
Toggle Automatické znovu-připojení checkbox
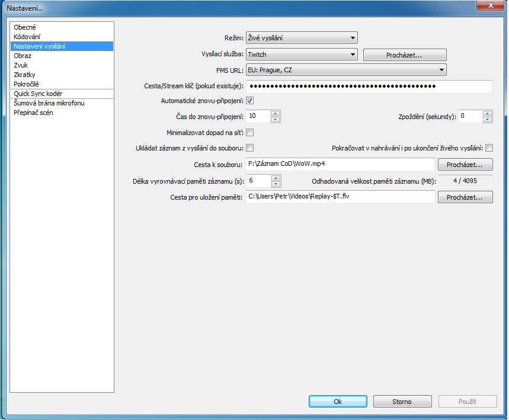[249, 101]
